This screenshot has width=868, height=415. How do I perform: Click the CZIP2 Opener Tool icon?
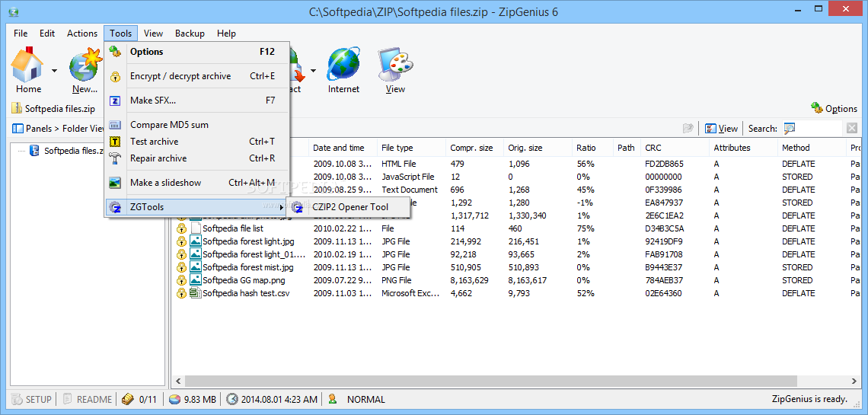coord(298,207)
